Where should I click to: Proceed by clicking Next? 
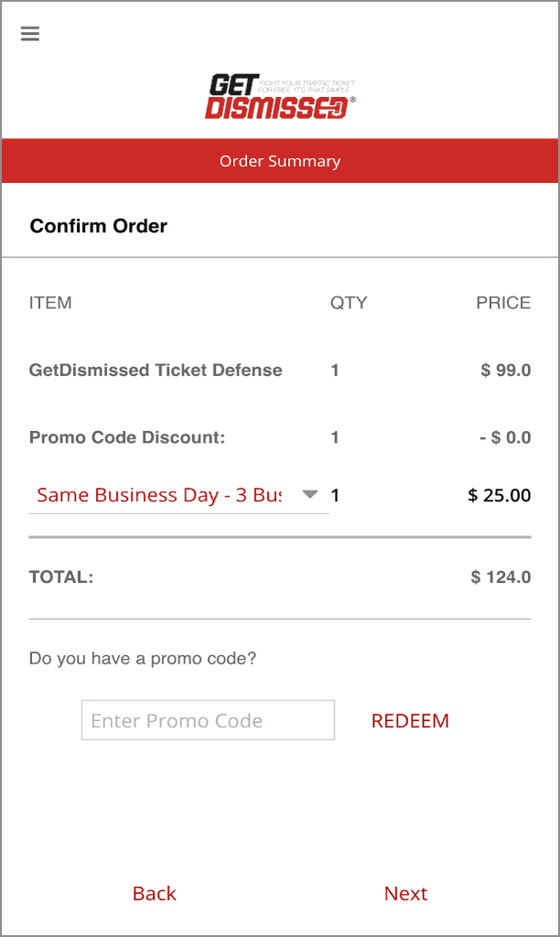click(x=405, y=893)
